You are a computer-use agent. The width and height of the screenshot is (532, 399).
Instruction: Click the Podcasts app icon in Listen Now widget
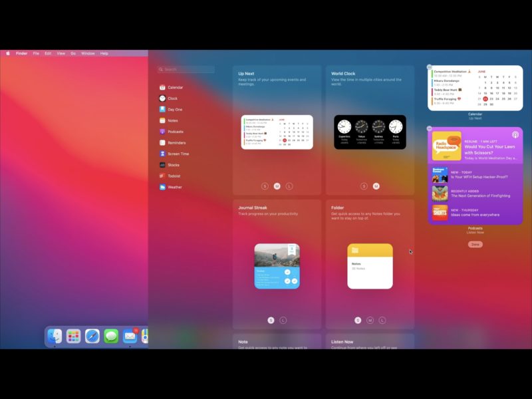pos(515,135)
